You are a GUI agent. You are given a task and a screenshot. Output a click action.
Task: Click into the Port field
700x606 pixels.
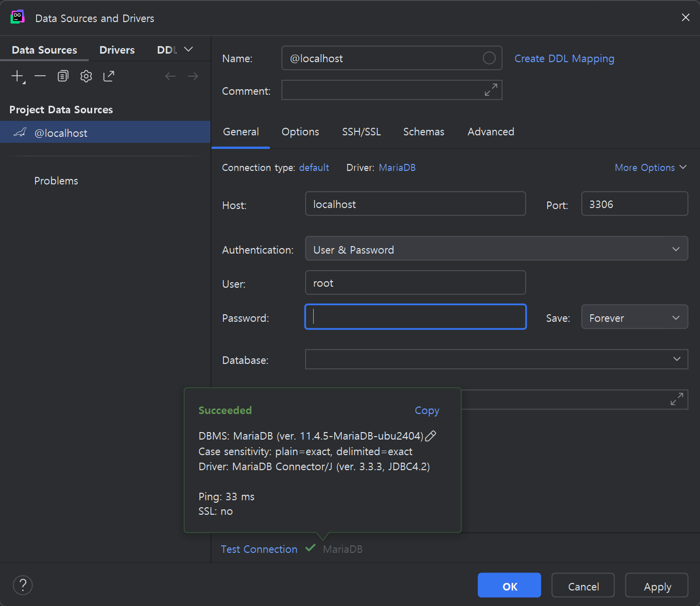click(634, 204)
